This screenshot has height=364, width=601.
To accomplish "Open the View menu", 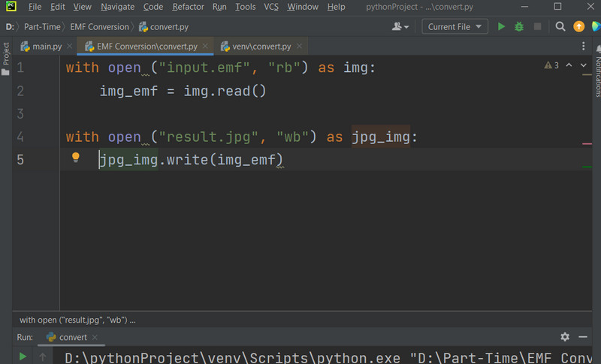I will pyautogui.click(x=82, y=7).
